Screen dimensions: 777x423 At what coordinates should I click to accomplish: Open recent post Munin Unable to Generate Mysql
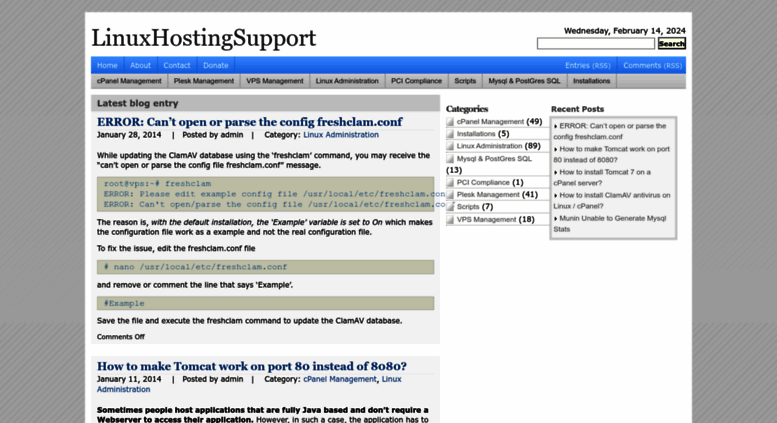click(x=610, y=223)
